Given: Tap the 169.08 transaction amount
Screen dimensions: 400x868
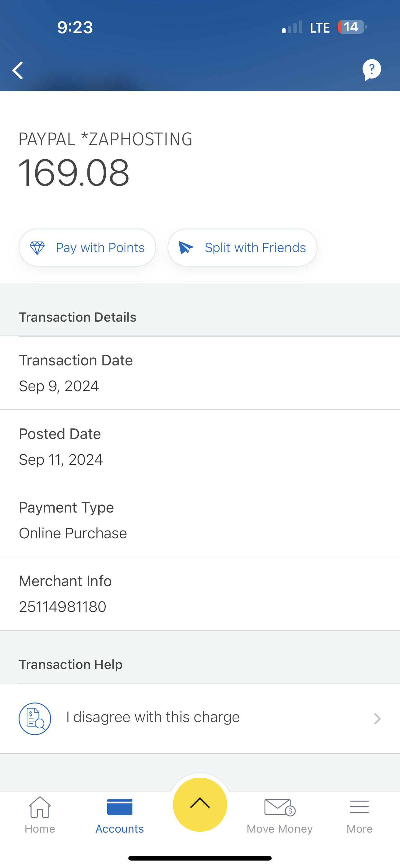Looking at the screenshot, I should coord(74,173).
